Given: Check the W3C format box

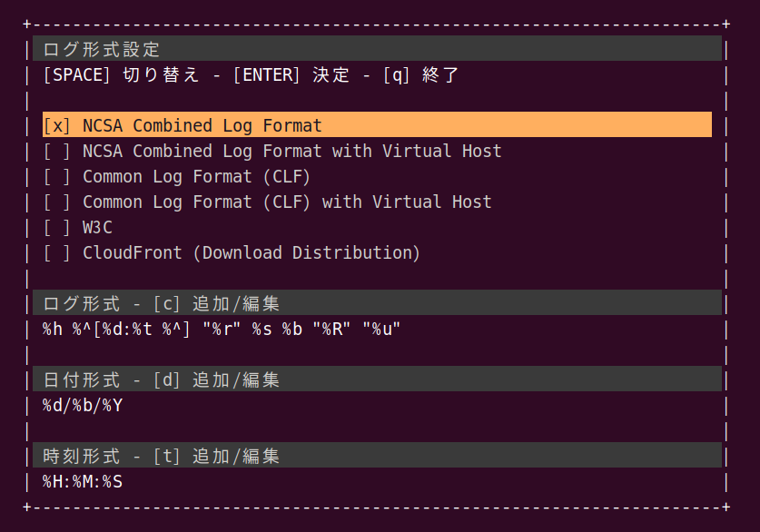Looking at the screenshot, I should tap(56, 228).
